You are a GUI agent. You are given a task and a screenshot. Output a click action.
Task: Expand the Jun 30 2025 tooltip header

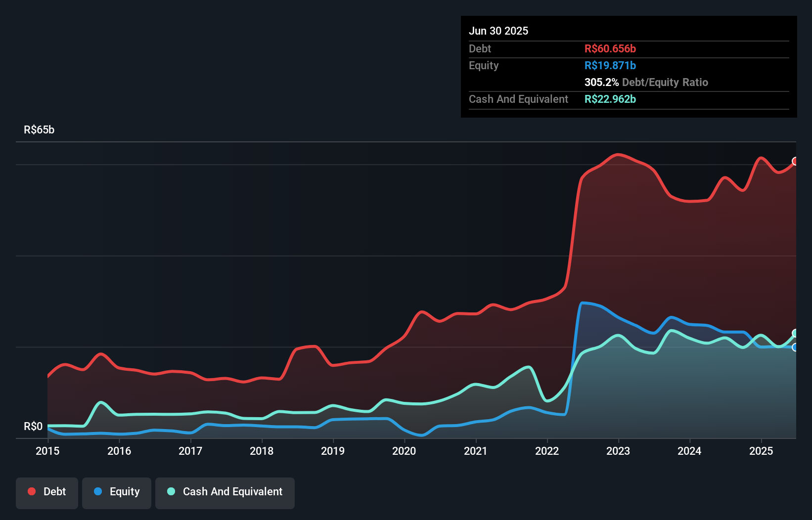(498, 31)
